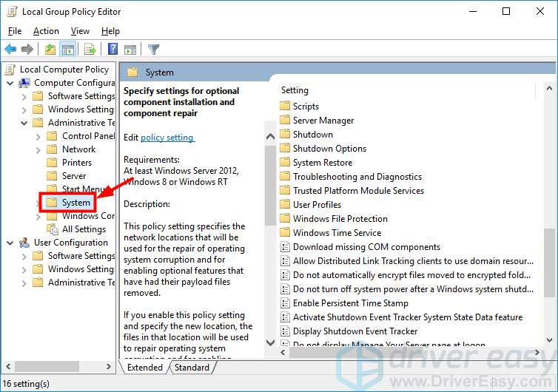Select the System folder in the tree

pos(75,202)
